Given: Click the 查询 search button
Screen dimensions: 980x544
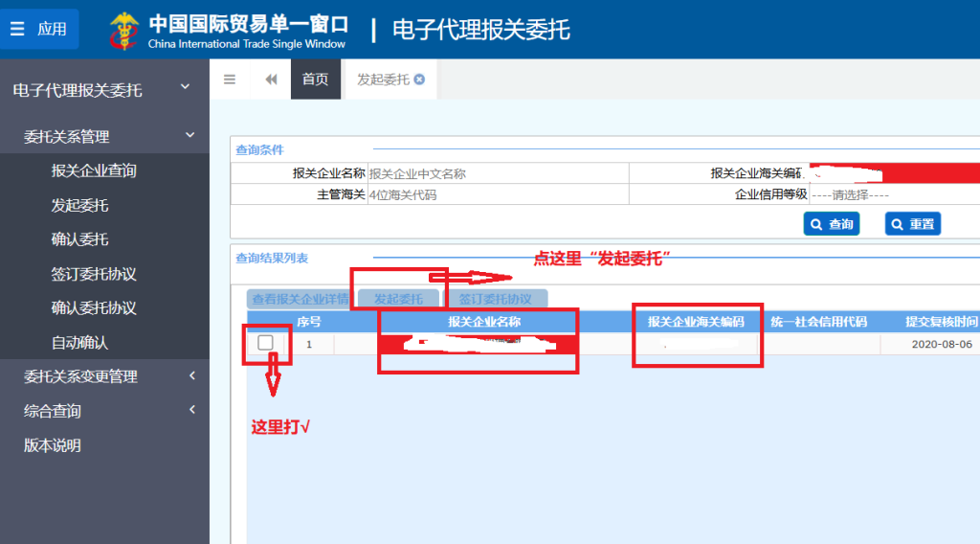Looking at the screenshot, I should click(832, 224).
